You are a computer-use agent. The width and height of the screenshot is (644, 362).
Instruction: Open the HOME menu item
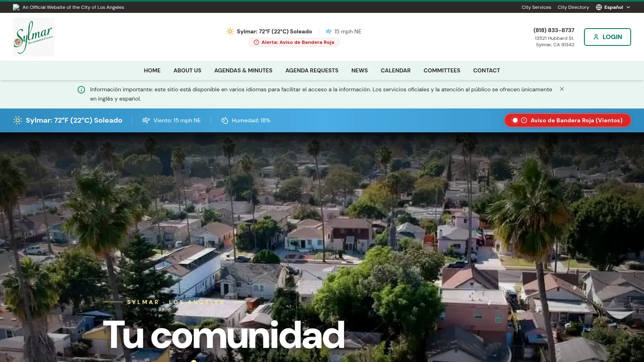point(152,70)
